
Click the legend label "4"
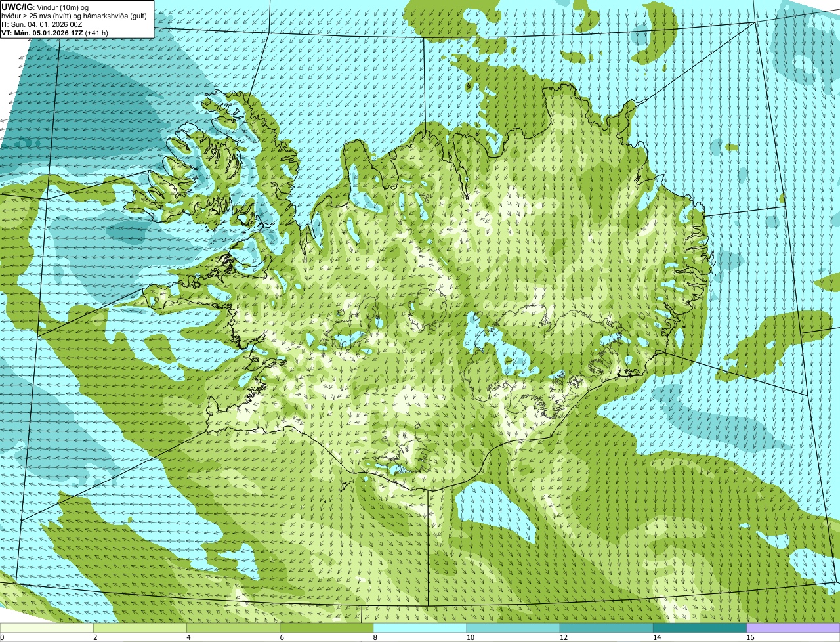pos(188,637)
